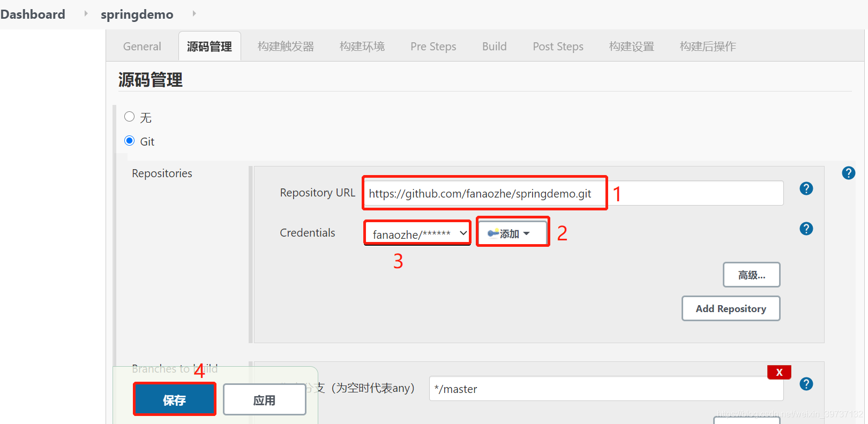Image resolution: width=868 pixels, height=424 pixels.
Task: Click the Repository URL label
Action: pyautogui.click(x=317, y=193)
